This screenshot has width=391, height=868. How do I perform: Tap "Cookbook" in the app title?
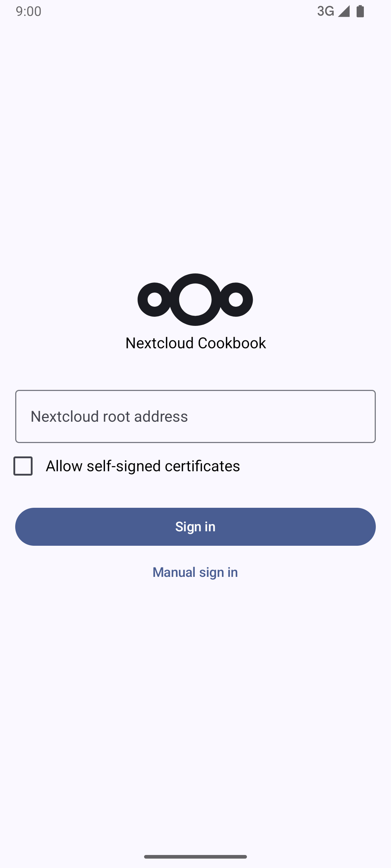tap(232, 343)
